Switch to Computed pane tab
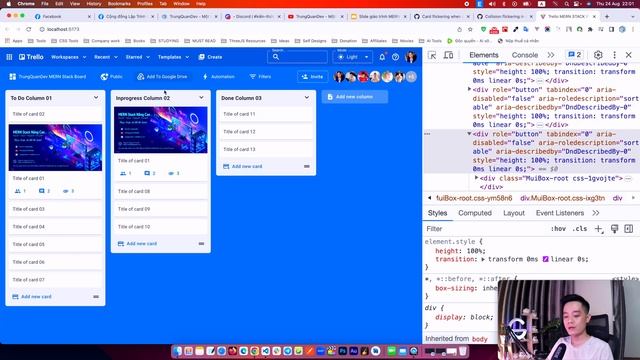640x360 pixels. point(475,213)
